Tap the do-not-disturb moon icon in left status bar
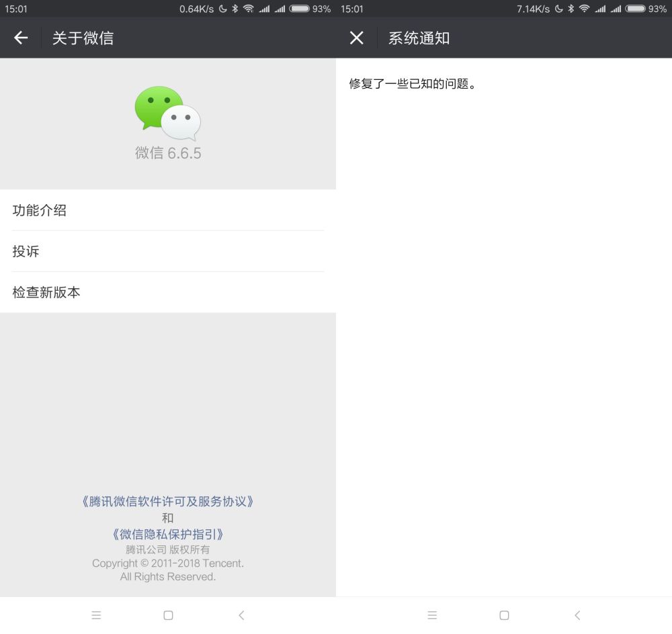The height and width of the screenshot is (634, 672). point(223,9)
